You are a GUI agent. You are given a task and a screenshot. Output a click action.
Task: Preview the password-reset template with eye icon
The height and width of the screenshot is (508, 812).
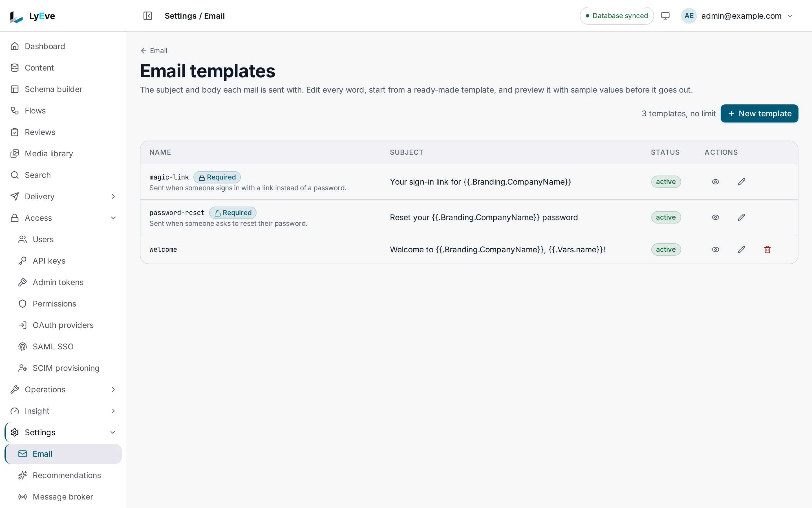(715, 217)
